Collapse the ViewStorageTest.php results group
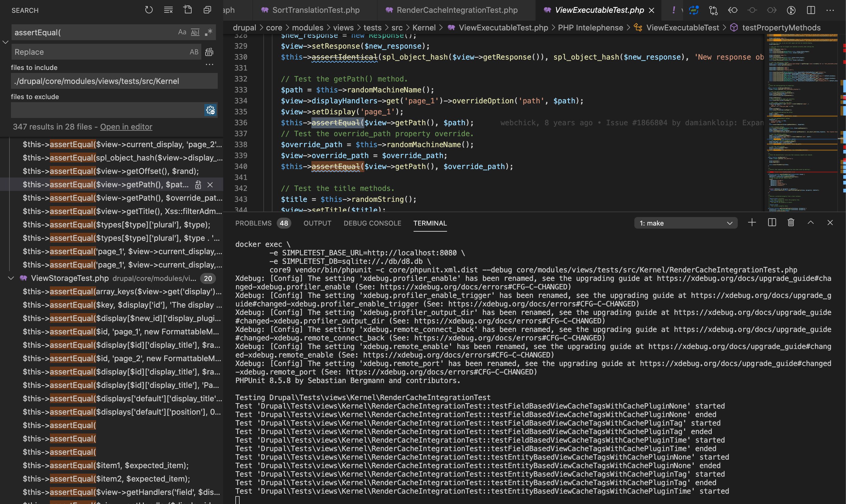 [x=11, y=278]
